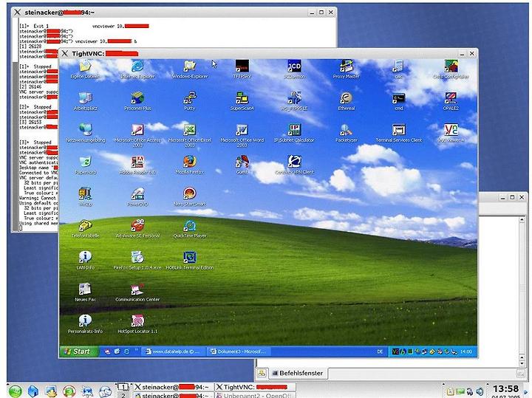Click scrollbar down arrow in background window
The height and width of the screenshot is (398, 532).
(522, 364)
